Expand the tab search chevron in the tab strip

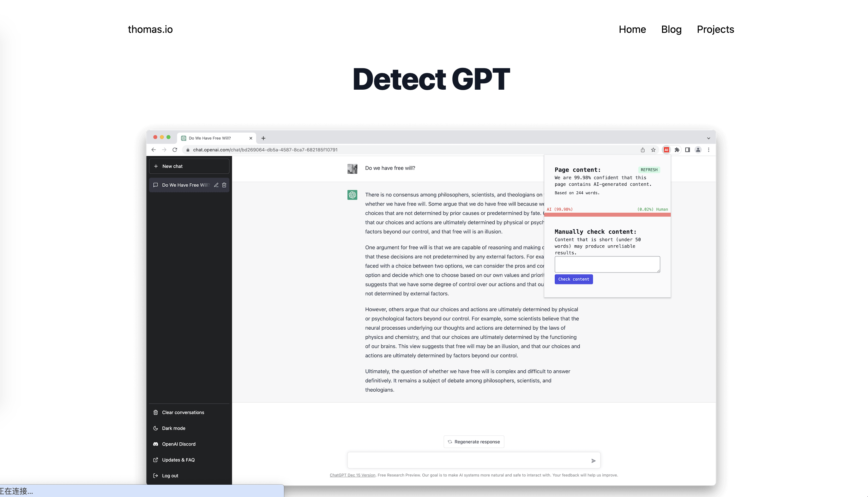coord(708,138)
